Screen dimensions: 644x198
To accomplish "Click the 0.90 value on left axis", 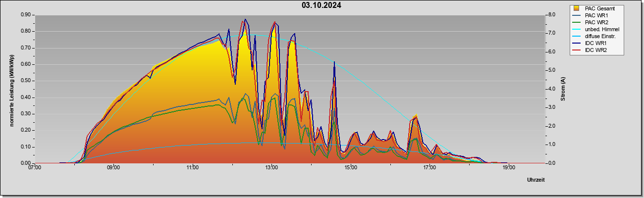I will coord(26,15).
